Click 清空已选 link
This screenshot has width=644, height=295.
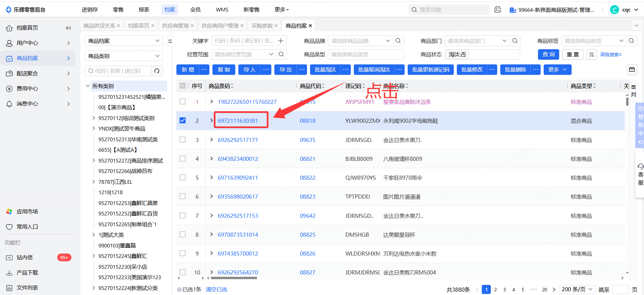click(x=216, y=289)
